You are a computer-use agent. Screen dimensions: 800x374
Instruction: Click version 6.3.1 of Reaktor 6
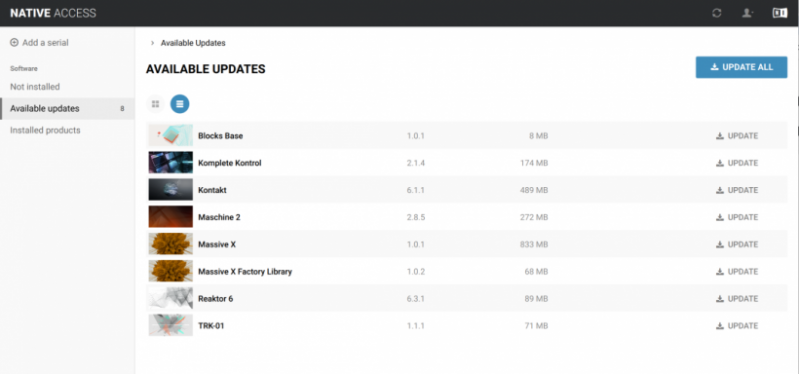pos(416,299)
